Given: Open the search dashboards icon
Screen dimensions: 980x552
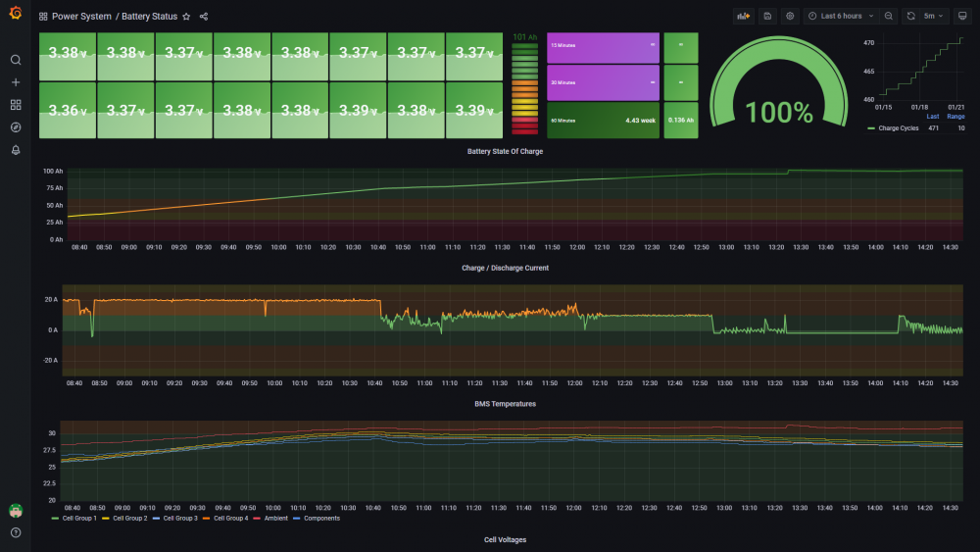Looking at the screenshot, I should tap(16, 60).
